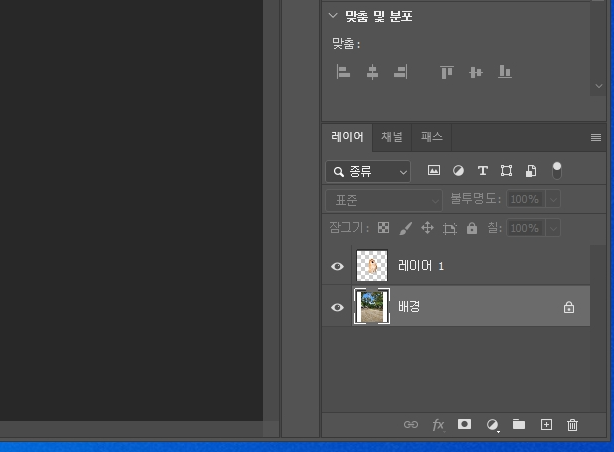Click align left edges icon
The width and height of the screenshot is (614, 452).
coord(343,72)
